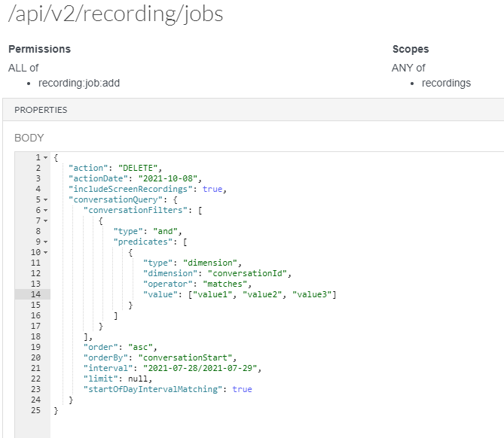The height and width of the screenshot is (438, 504).
Task: Click the "asc" order value
Action: 140,347
